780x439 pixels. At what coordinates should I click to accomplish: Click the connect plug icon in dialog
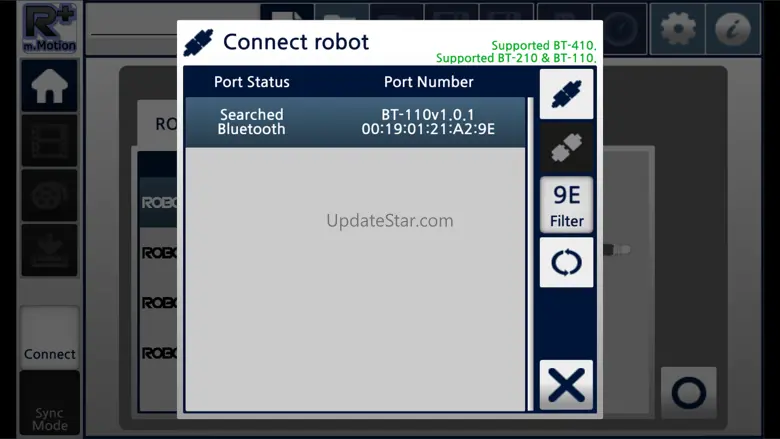click(566, 94)
